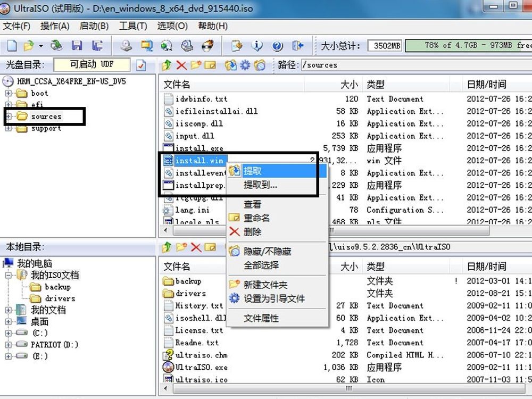The height and width of the screenshot is (399, 532).
Task: Click the Add Files toolbar icon
Action: tap(237, 45)
